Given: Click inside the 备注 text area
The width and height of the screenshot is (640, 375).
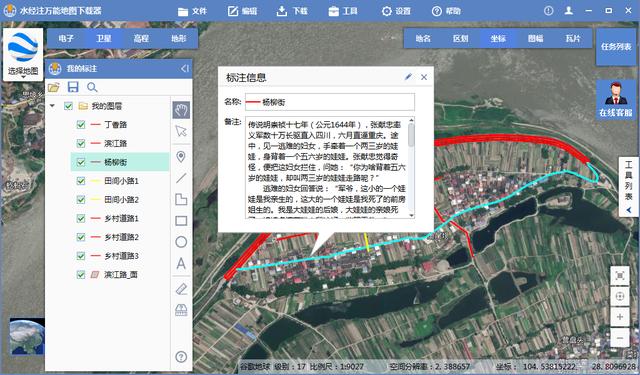Looking at the screenshot, I should click(327, 167).
